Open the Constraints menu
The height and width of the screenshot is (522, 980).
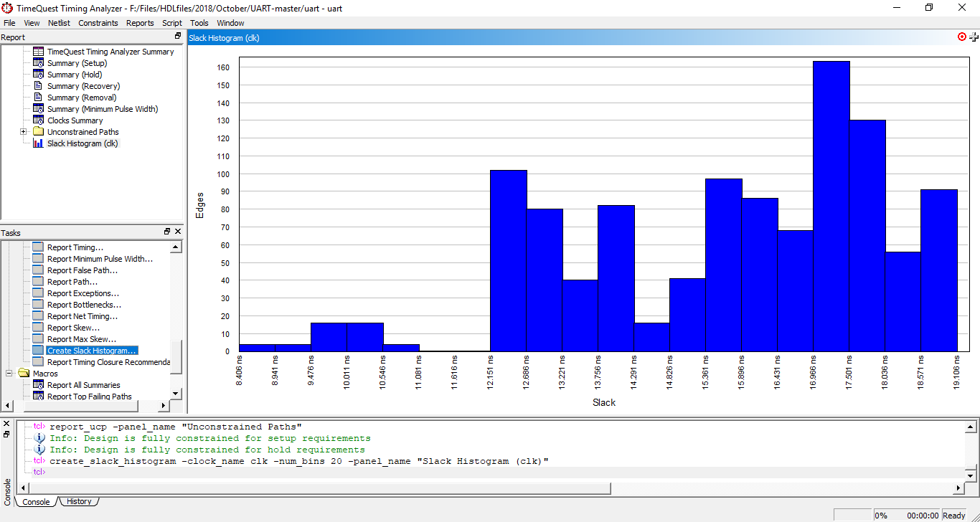pos(98,23)
